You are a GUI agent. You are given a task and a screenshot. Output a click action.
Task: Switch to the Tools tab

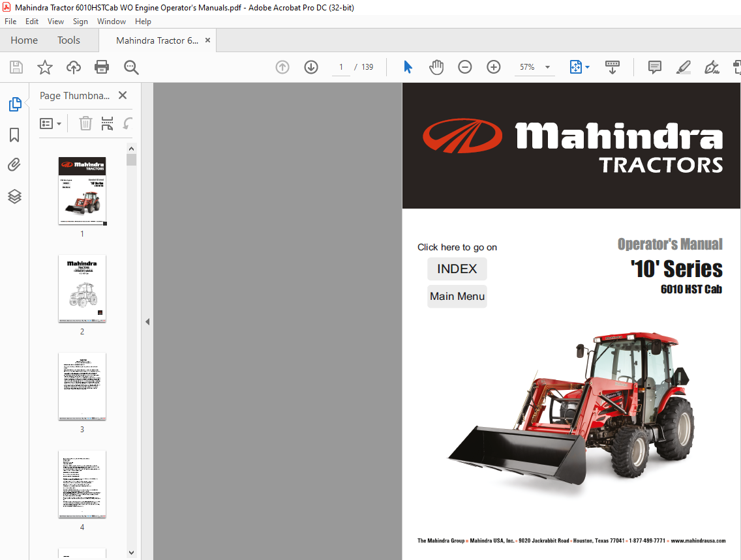(x=68, y=40)
